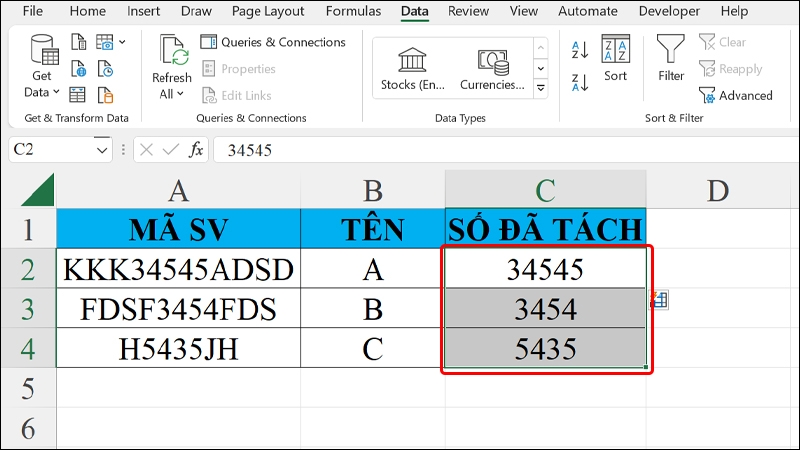
Task: Click the Reapply filter button
Action: click(x=731, y=68)
